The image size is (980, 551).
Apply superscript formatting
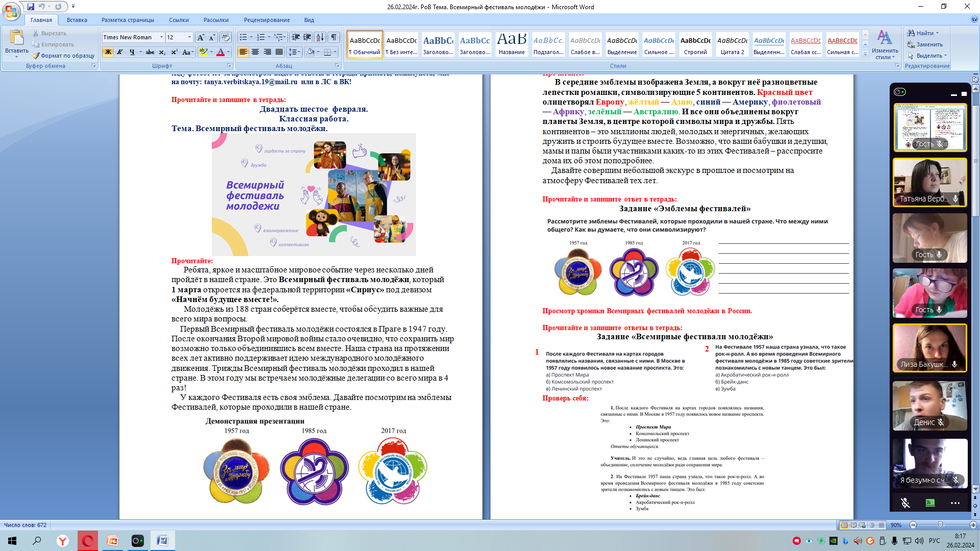point(174,52)
